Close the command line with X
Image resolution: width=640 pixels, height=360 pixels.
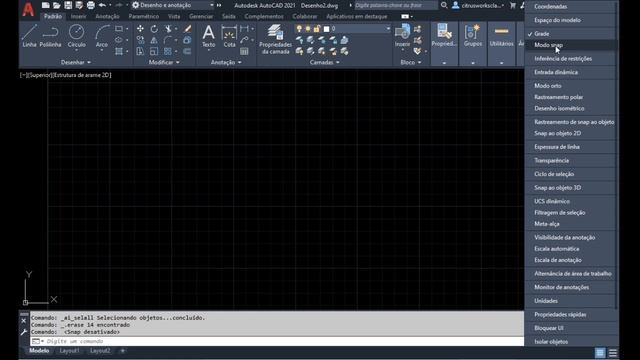24,321
